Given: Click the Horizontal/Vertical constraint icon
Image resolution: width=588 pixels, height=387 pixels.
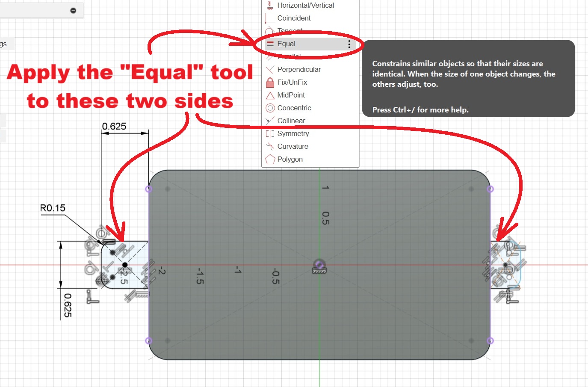Looking at the screenshot, I should coord(270,5).
